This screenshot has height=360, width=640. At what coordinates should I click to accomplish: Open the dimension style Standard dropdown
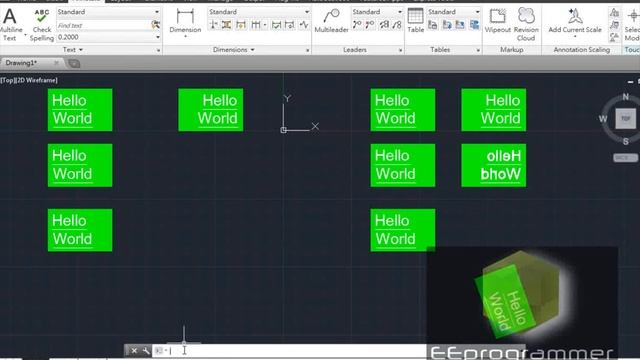point(259,12)
